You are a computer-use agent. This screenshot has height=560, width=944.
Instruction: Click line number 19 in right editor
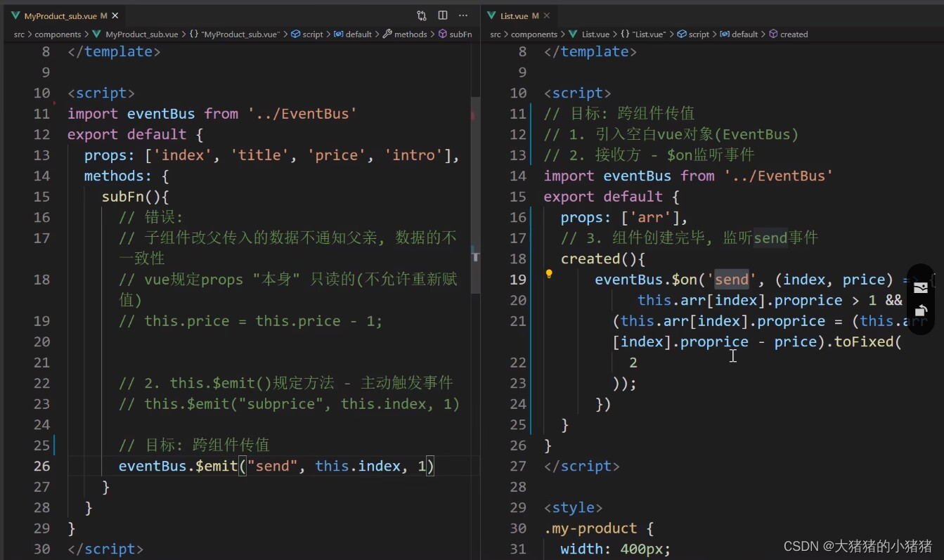tap(518, 280)
